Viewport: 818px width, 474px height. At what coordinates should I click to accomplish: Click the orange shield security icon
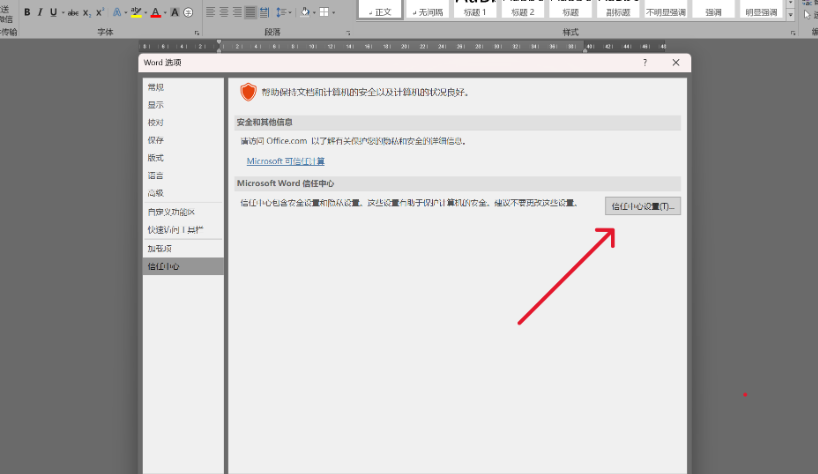click(248, 92)
